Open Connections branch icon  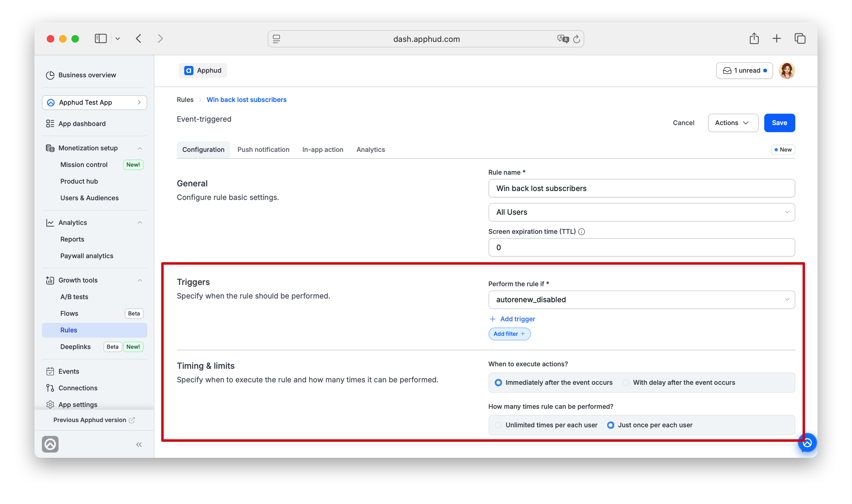click(50, 388)
